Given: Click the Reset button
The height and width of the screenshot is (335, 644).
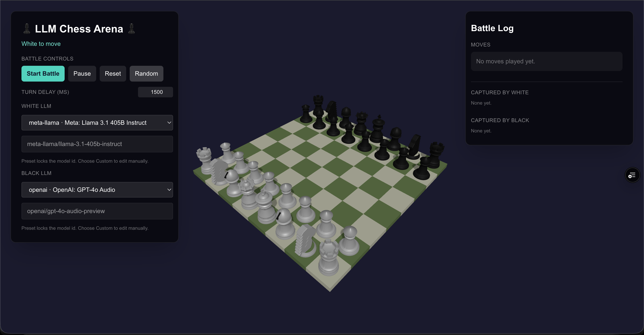Looking at the screenshot, I should tap(113, 73).
